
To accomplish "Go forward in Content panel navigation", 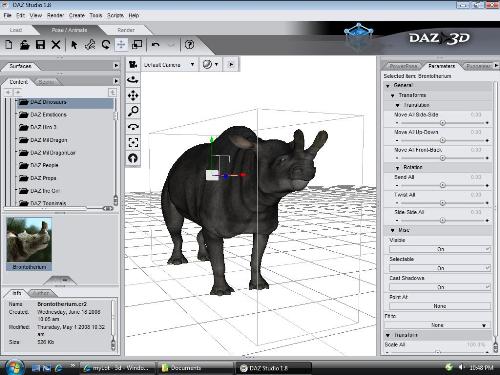I will (x=17, y=92).
